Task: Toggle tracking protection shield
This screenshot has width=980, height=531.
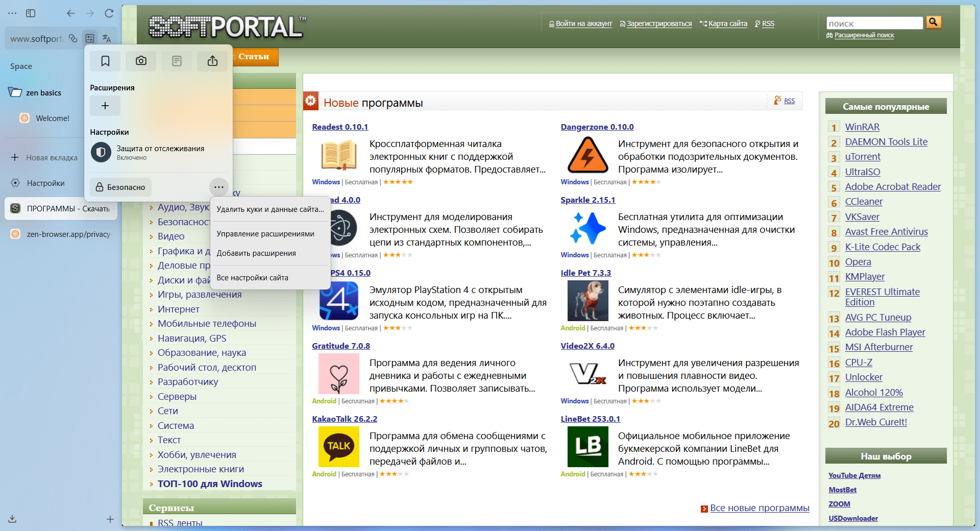Action: click(101, 152)
